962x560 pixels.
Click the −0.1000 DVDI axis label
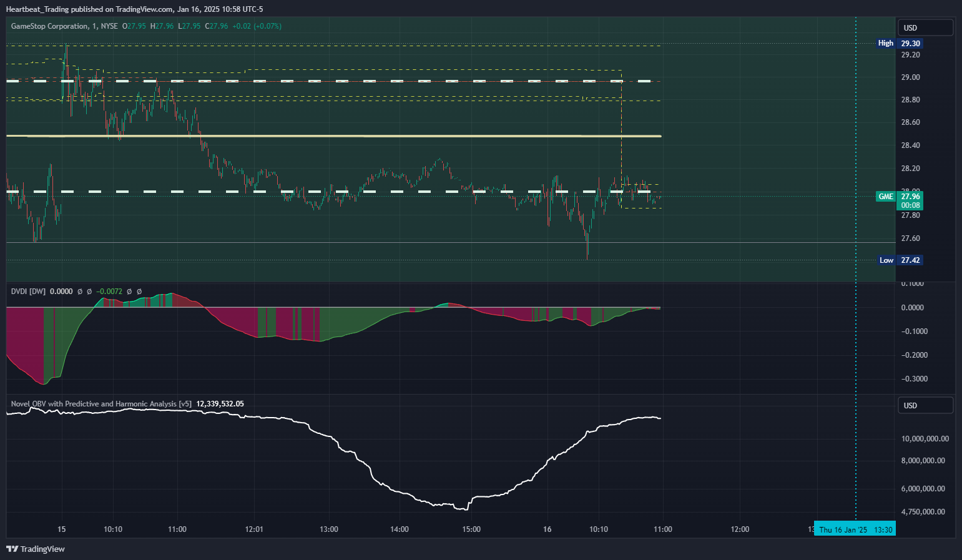[914, 332]
